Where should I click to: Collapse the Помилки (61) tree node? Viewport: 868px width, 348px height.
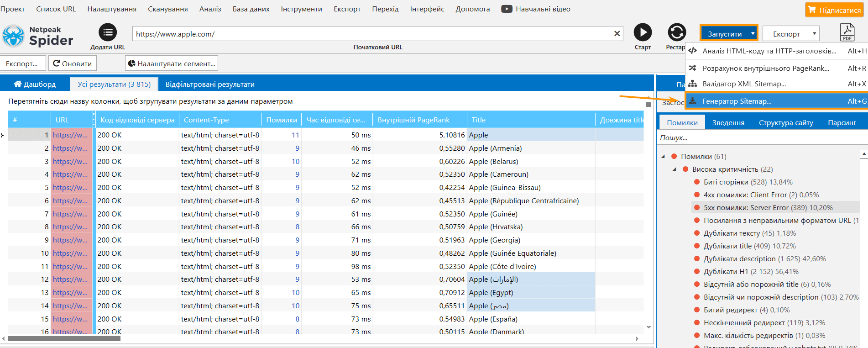tap(663, 156)
